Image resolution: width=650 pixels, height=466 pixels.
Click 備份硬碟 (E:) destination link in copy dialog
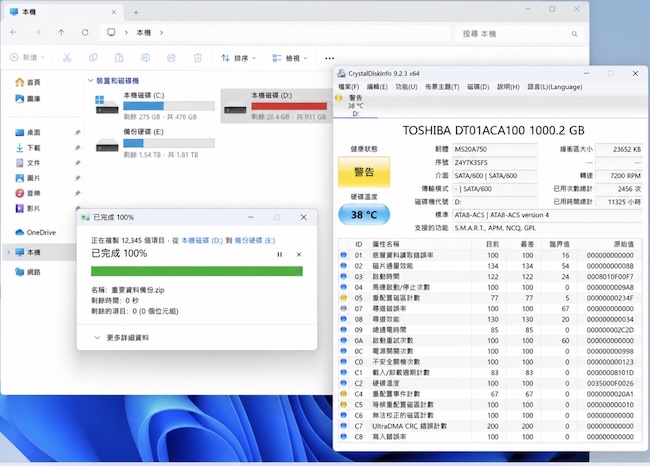click(x=255, y=240)
